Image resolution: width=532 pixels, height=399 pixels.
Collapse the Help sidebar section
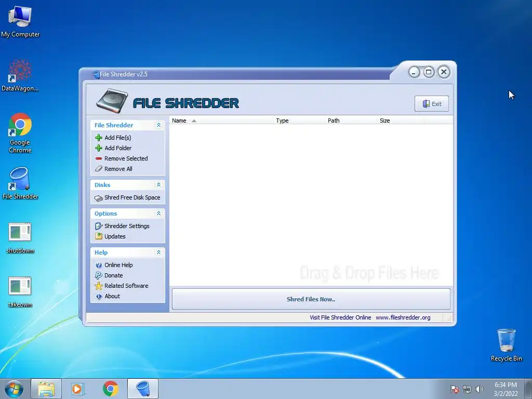158,252
